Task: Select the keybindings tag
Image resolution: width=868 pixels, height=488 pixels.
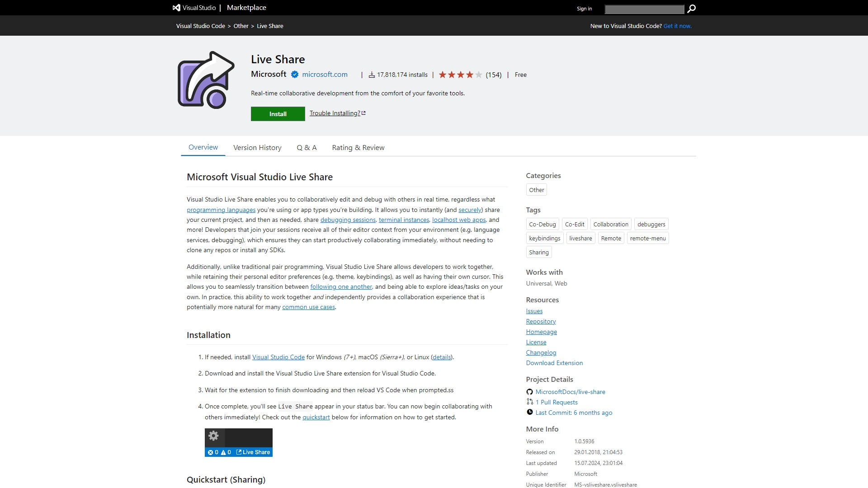Action: pos(544,238)
